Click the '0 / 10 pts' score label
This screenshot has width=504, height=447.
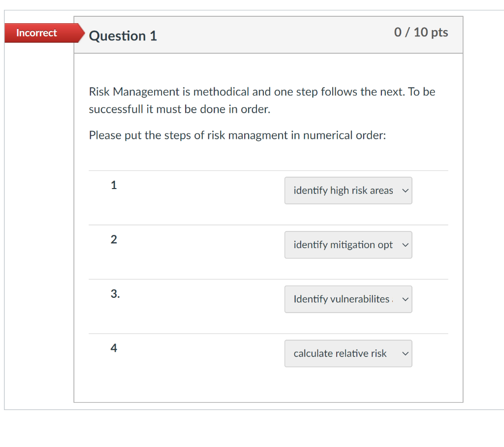(421, 32)
